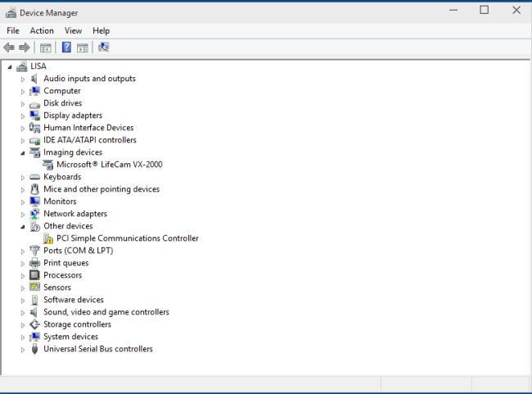This screenshot has width=532, height=394.
Task: Open the Action menu
Action: pos(42,30)
